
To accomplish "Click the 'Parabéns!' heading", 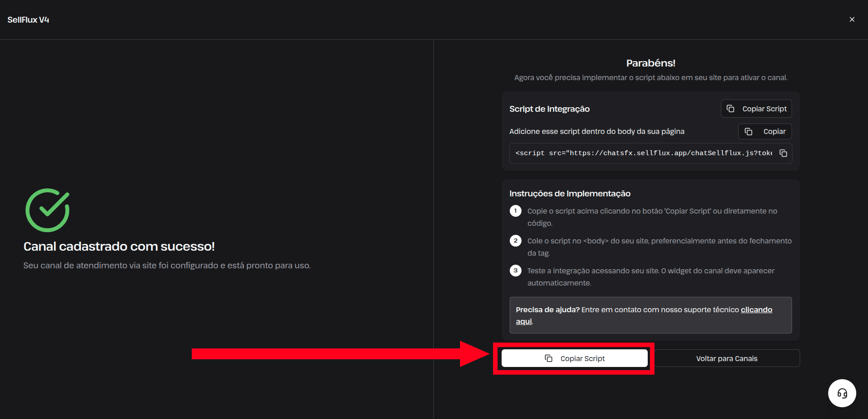I will [651, 63].
